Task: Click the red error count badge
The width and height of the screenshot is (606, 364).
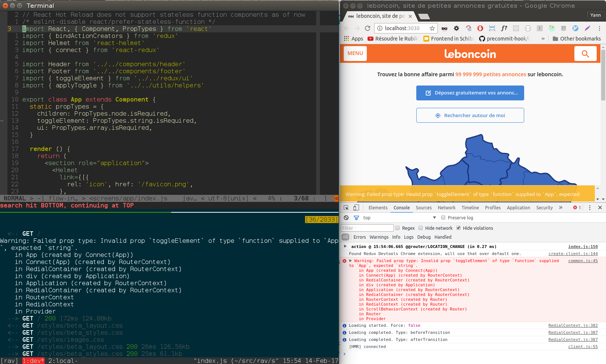Action: [577, 207]
